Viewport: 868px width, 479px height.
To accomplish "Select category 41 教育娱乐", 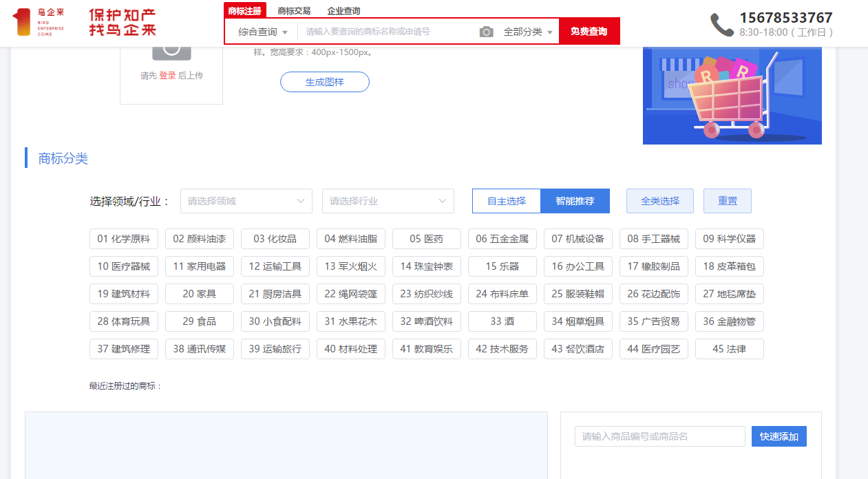I will point(427,349).
